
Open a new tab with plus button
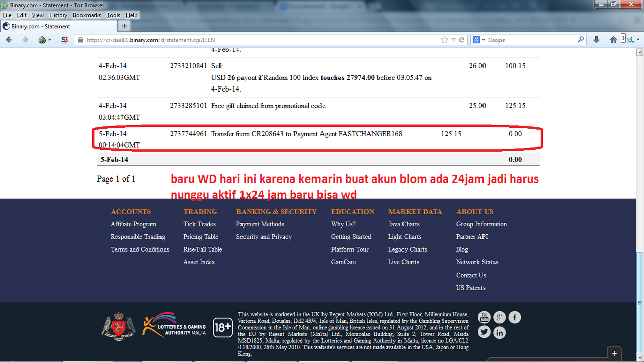124,26
